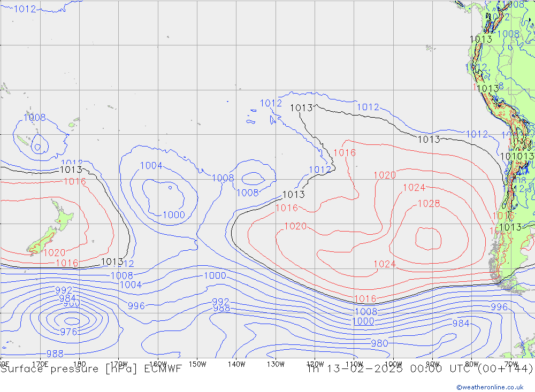Select the blue 976 low-pressure label
The image size is (535, 392).
click(x=68, y=332)
